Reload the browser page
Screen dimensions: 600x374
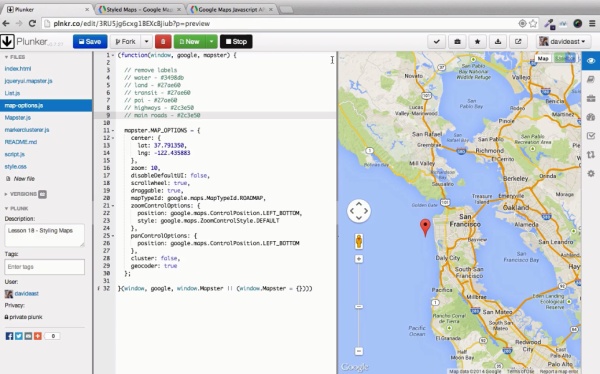[x=33, y=23]
